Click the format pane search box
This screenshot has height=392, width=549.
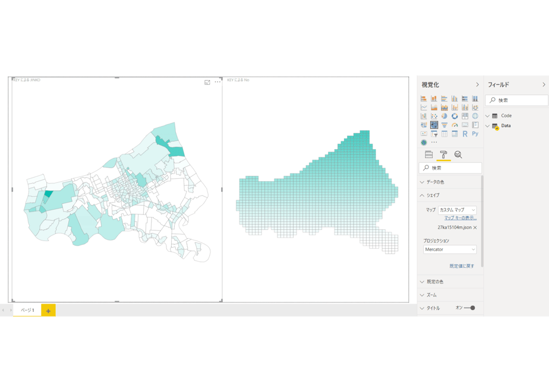[450, 168]
